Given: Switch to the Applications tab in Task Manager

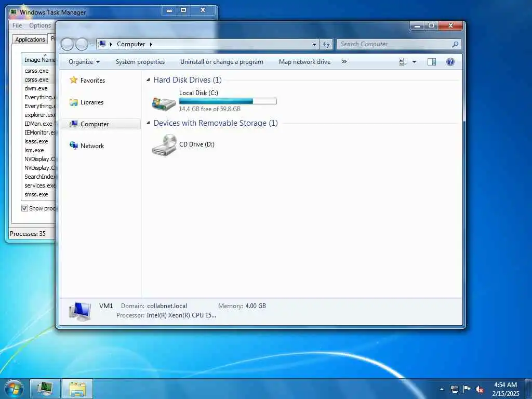Looking at the screenshot, I should (30, 39).
